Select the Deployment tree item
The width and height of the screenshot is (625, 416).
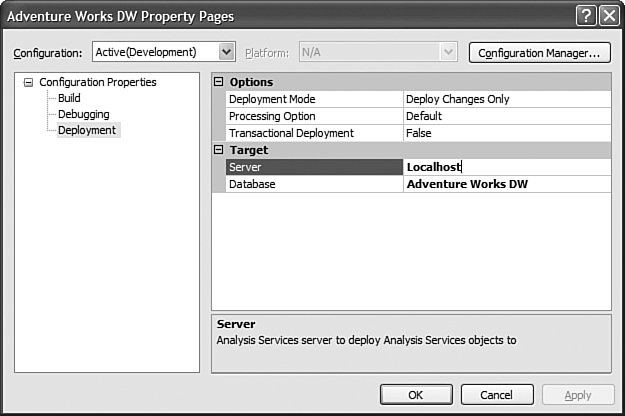[x=87, y=130]
